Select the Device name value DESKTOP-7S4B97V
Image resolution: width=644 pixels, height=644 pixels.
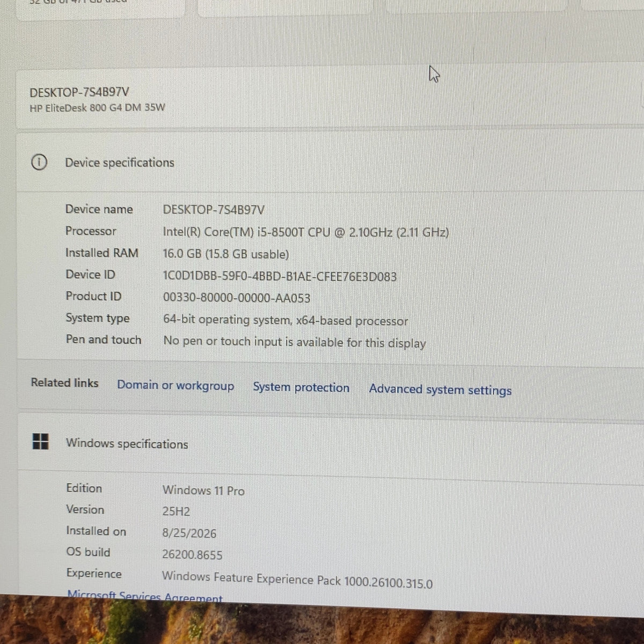click(x=214, y=210)
